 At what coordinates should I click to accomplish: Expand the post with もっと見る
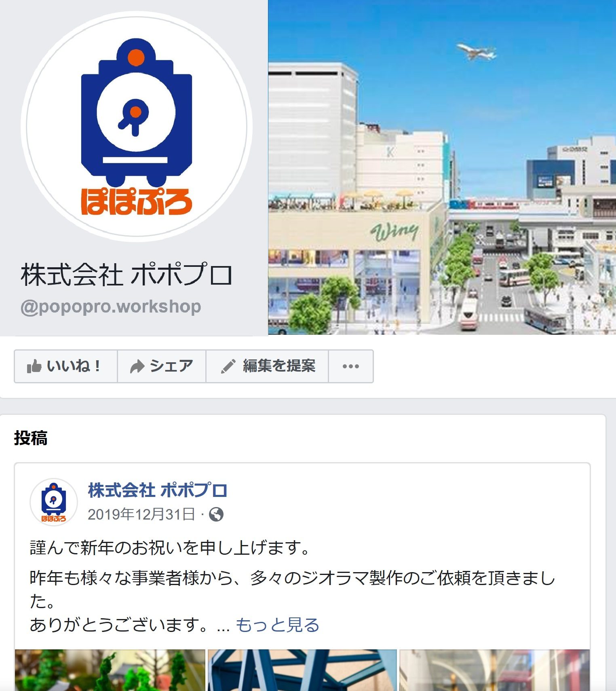(277, 625)
